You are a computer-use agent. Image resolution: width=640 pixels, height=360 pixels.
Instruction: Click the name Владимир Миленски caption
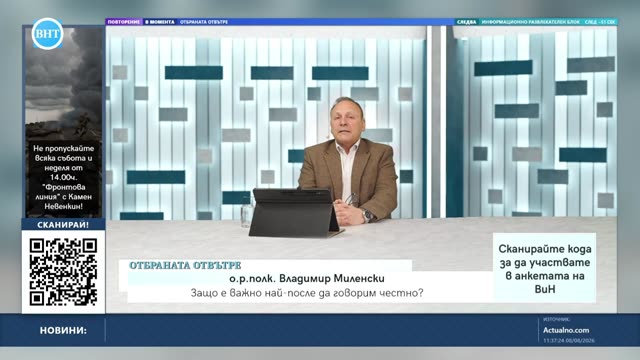coord(307,279)
